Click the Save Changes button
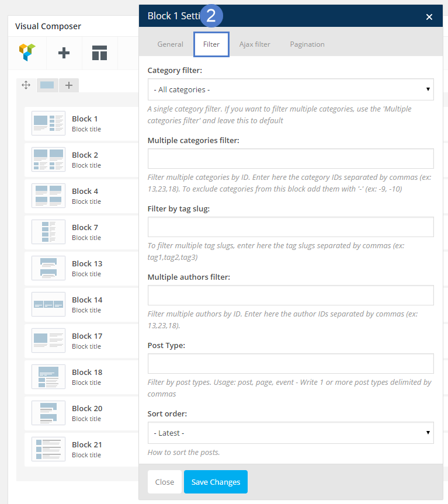 click(x=216, y=482)
